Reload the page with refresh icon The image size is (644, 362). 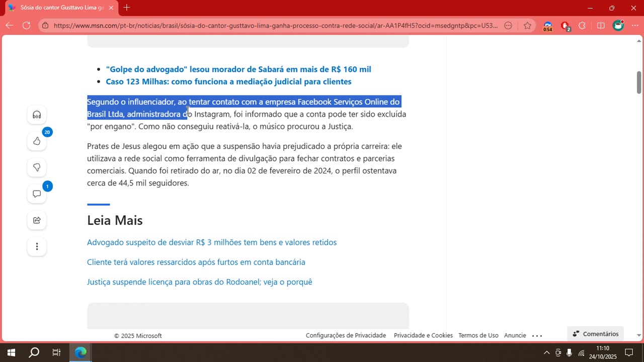tap(27, 25)
